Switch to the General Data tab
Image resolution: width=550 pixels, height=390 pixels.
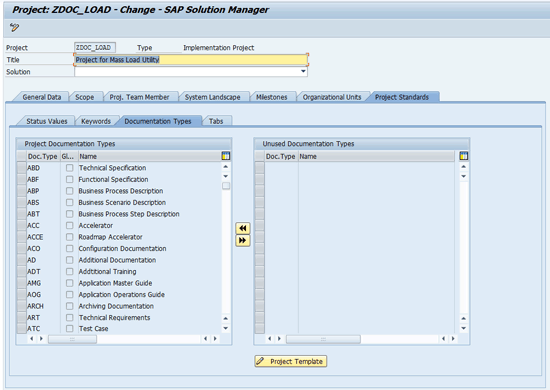[42, 97]
